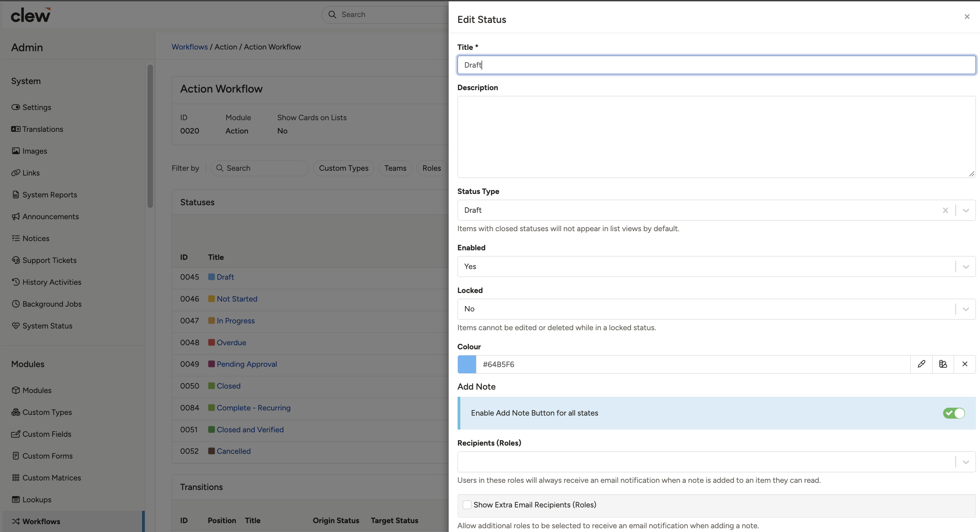Click the blue colour swatch preview
The width and height of the screenshot is (980, 532).
click(467, 364)
